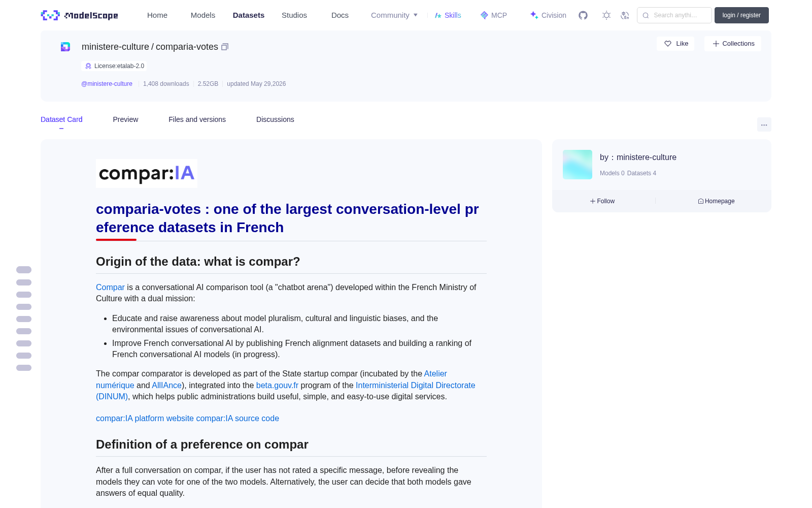Open the ModelScope logo home link
The height and width of the screenshot is (508, 812).
(x=80, y=15)
